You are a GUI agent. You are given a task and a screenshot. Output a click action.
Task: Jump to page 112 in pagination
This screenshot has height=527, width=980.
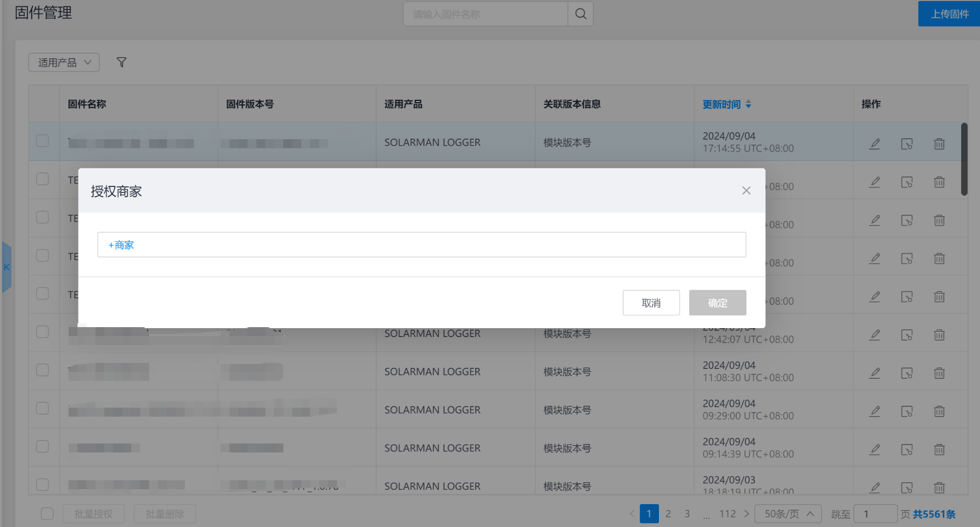point(727,514)
